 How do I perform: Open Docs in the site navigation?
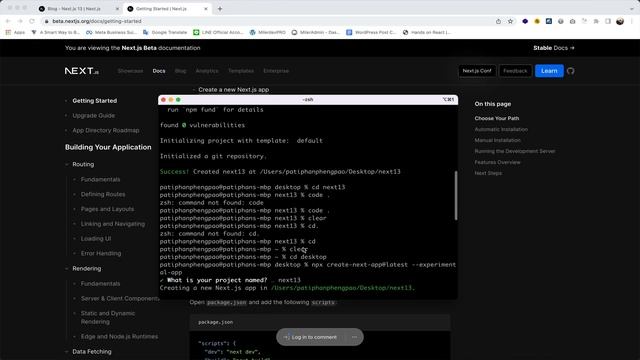point(159,71)
